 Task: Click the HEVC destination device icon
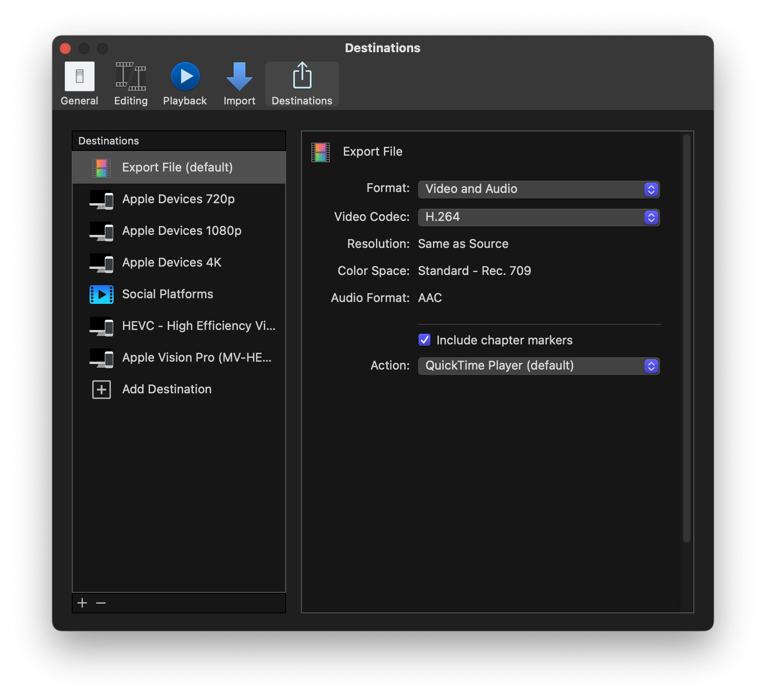[102, 326]
